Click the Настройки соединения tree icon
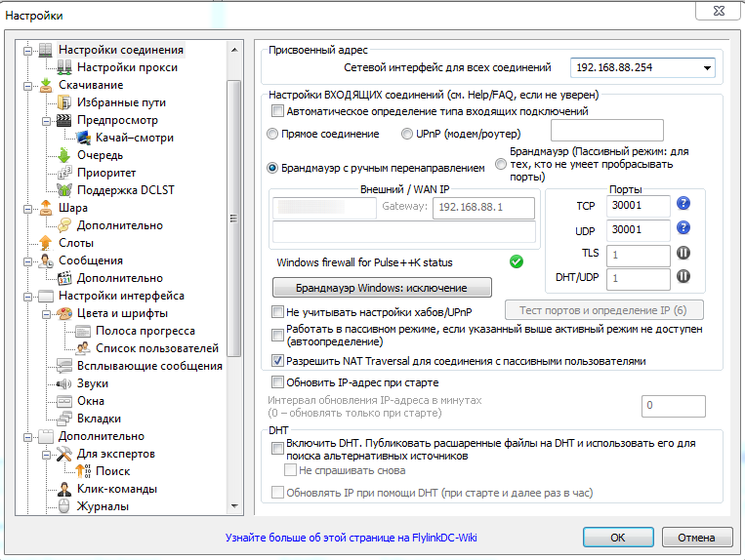Viewport: 745px width, 560px height. pyautogui.click(x=46, y=50)
